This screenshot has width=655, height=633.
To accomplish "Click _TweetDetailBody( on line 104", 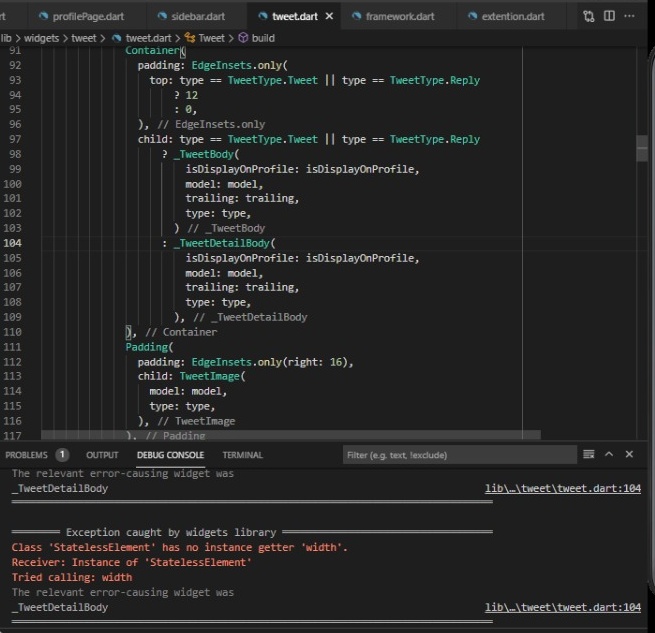I will [x=224, y=243].
